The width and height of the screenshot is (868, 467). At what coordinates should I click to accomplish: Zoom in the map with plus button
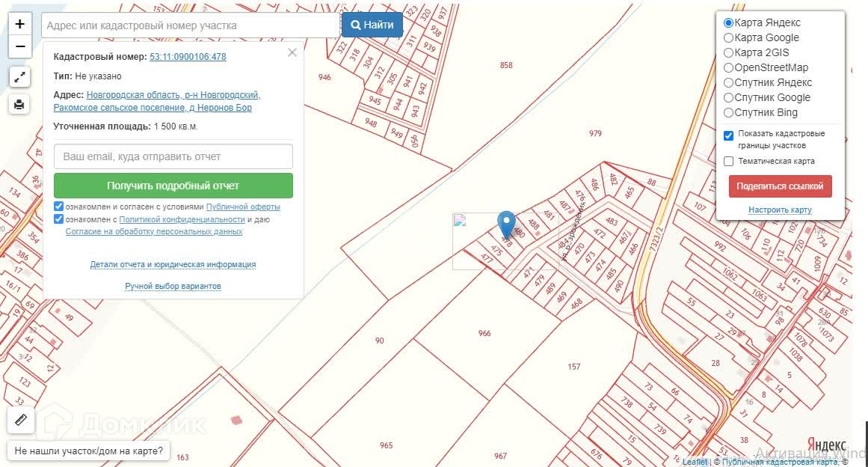tap(20, 25)
